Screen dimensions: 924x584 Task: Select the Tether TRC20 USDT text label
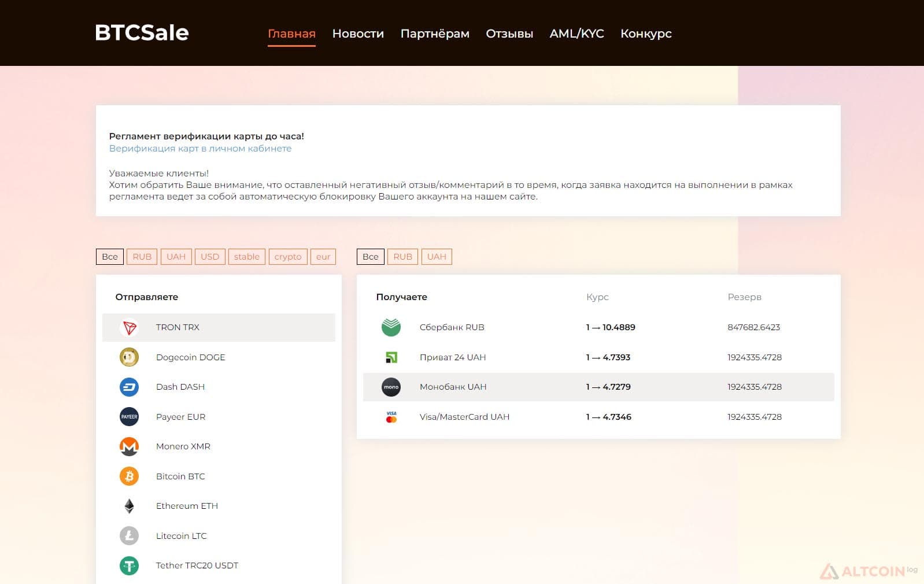click(x=197, y=565)
